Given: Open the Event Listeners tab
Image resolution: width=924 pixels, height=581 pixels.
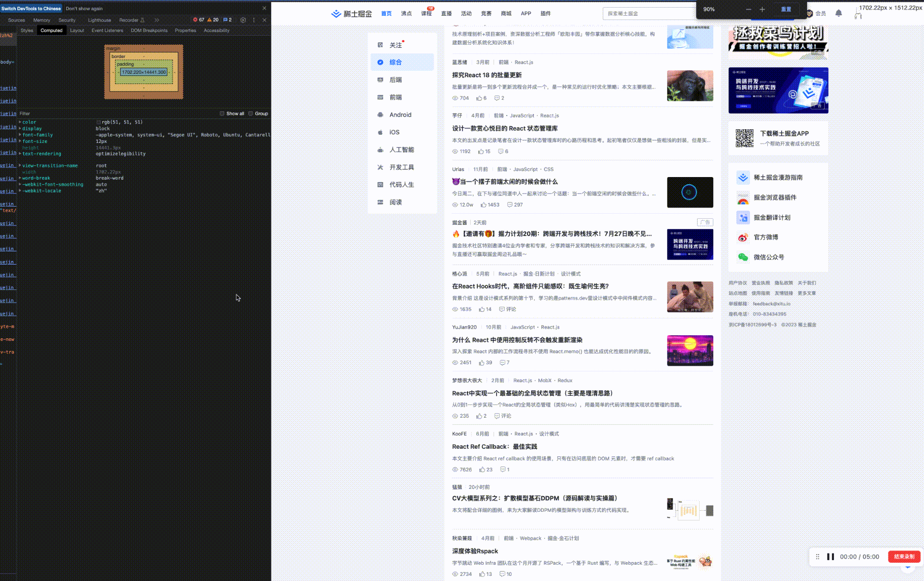Looking at the screenshot, I should [x=107, y=31].
